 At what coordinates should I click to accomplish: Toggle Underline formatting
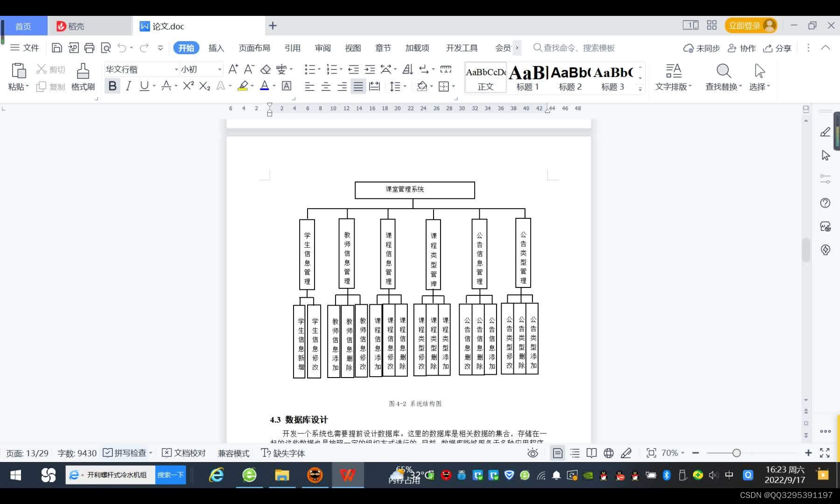point(144,86)
